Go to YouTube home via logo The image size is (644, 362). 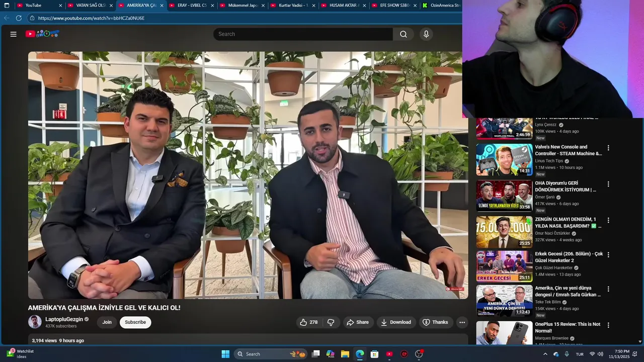(43, 34)
